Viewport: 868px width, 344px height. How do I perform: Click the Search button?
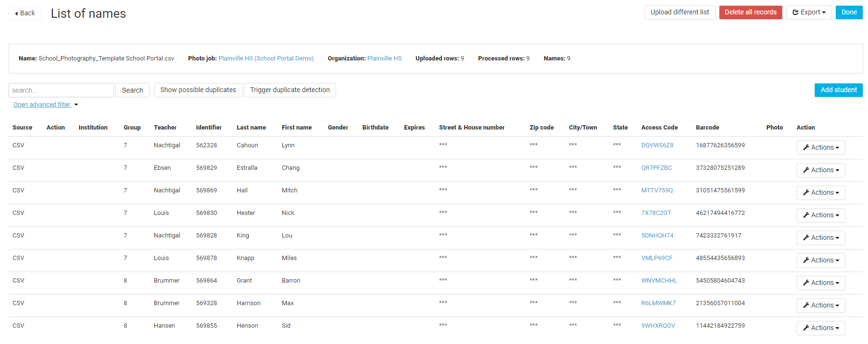pos(132,90)
